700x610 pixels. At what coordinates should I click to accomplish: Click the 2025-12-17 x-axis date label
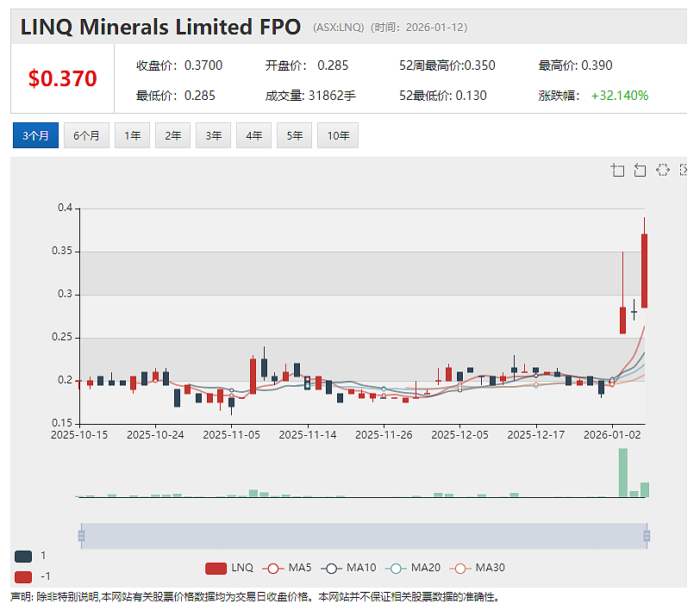[535, 434]
